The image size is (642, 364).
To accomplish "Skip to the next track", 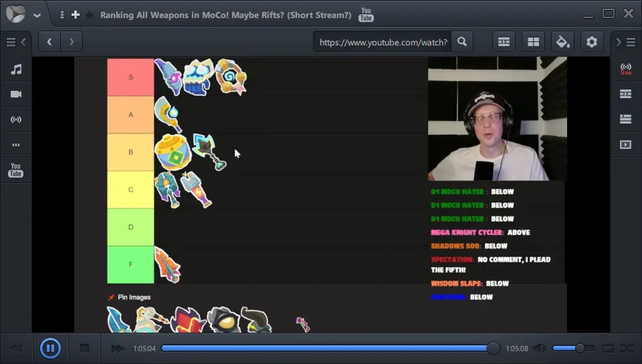I will 118,349.
